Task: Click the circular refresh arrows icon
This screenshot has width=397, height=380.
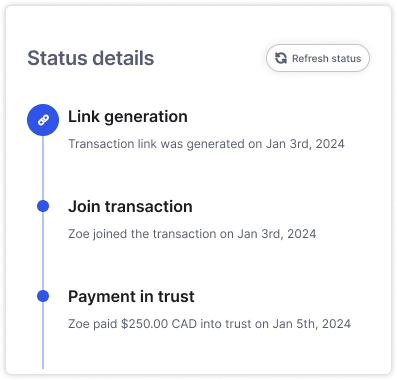Action: click(x=281, y=58)
